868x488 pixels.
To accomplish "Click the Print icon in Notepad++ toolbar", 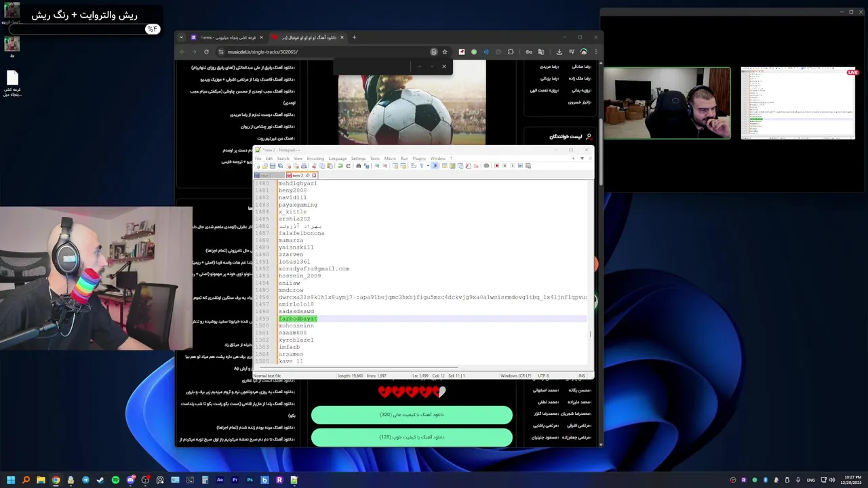I will coord(304,165).
